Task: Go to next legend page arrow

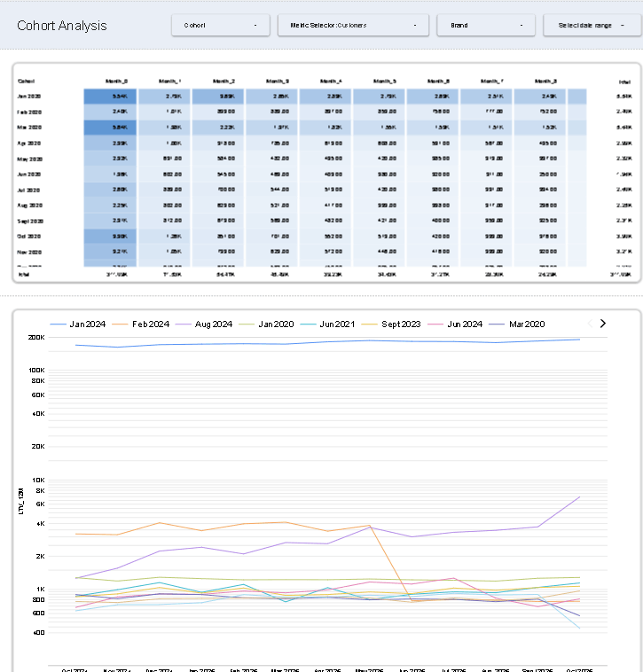Action: [x=603, y=324]
